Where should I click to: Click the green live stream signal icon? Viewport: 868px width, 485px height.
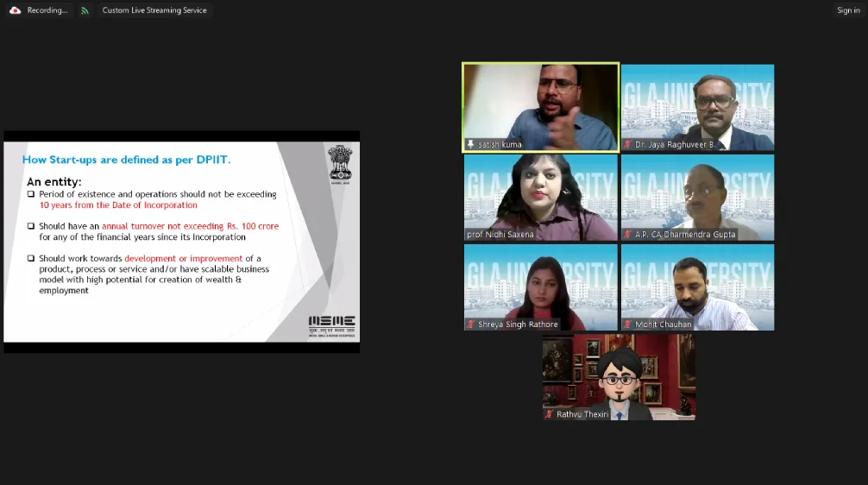[85, 10]
